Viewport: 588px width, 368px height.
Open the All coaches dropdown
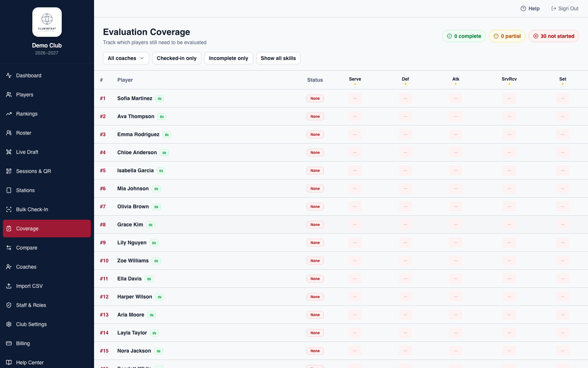[126, 58]
